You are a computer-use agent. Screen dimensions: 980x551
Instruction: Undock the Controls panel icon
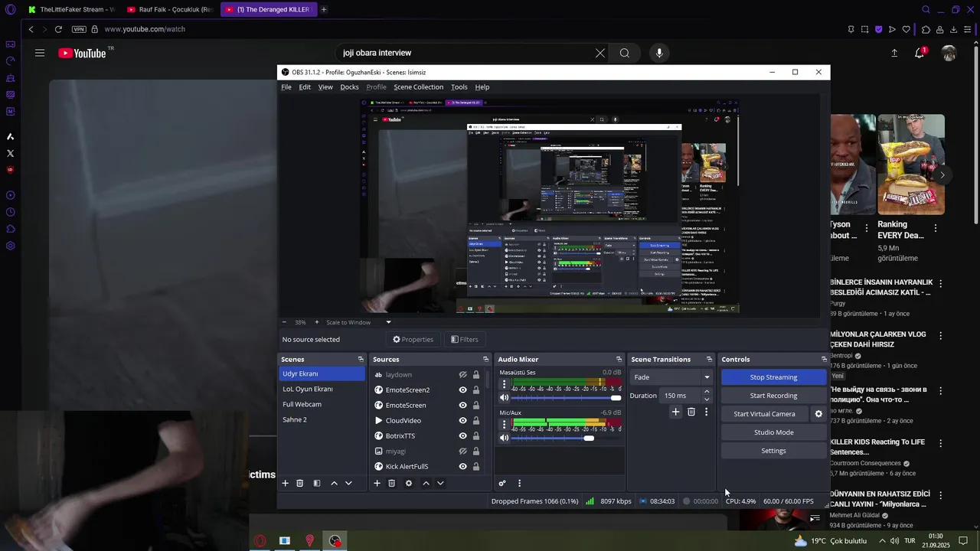(x=824, y=359)
